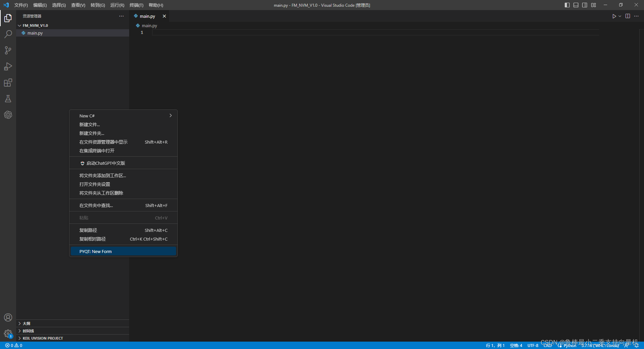Viewport: 644px width, 349px height.
Task: Open the Source Control view icon
Action: click(8, 50)
